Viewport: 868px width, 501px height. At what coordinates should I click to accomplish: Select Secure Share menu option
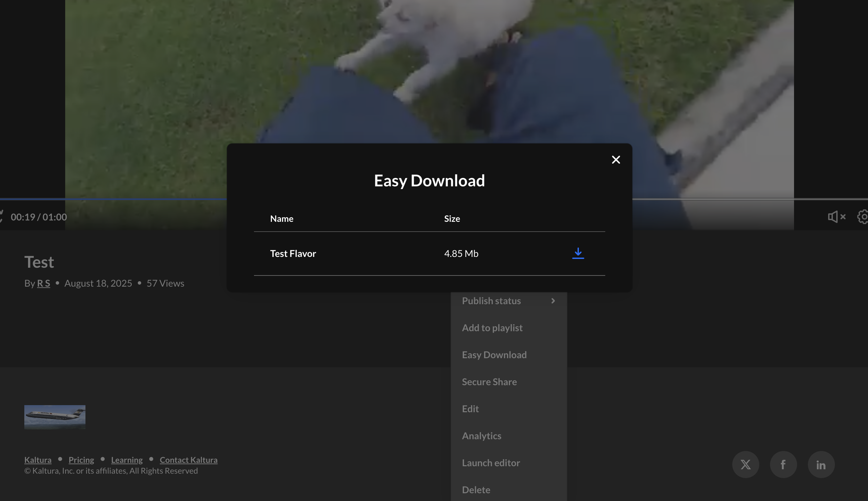click(489, 381)
